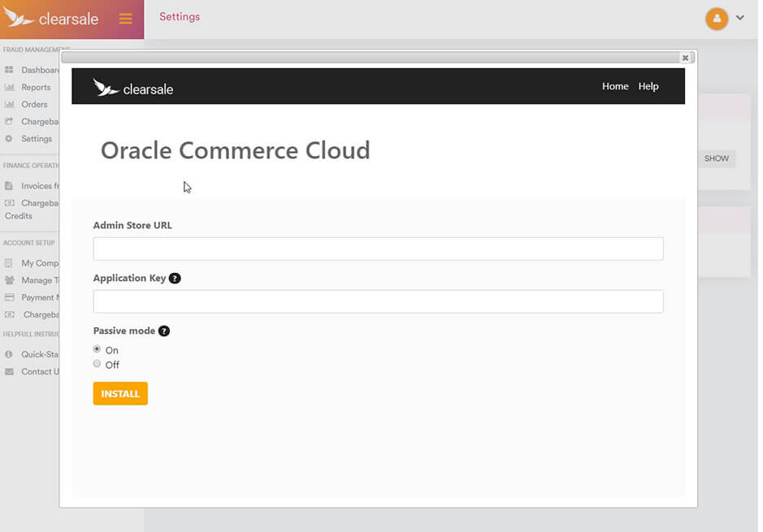Select the Passive mode On radio button
The width and height of the screenshot is (763, 532).
click(98, 349)
